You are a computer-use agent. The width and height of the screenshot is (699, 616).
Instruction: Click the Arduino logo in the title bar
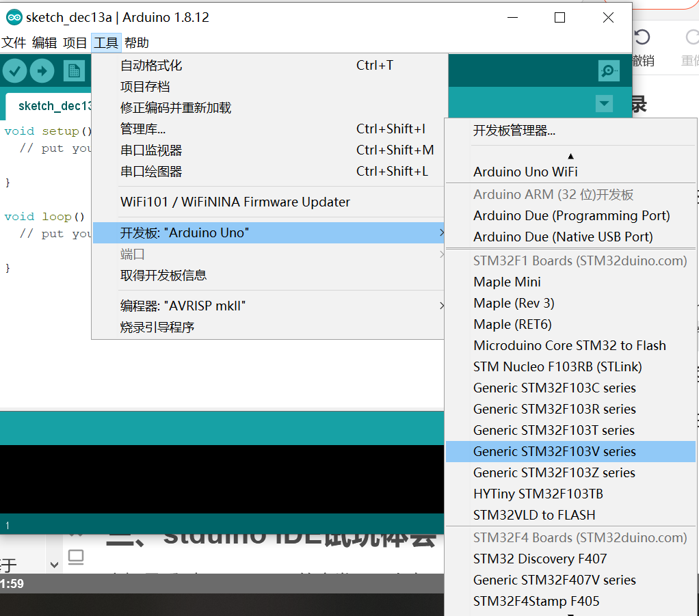(14, 17)
